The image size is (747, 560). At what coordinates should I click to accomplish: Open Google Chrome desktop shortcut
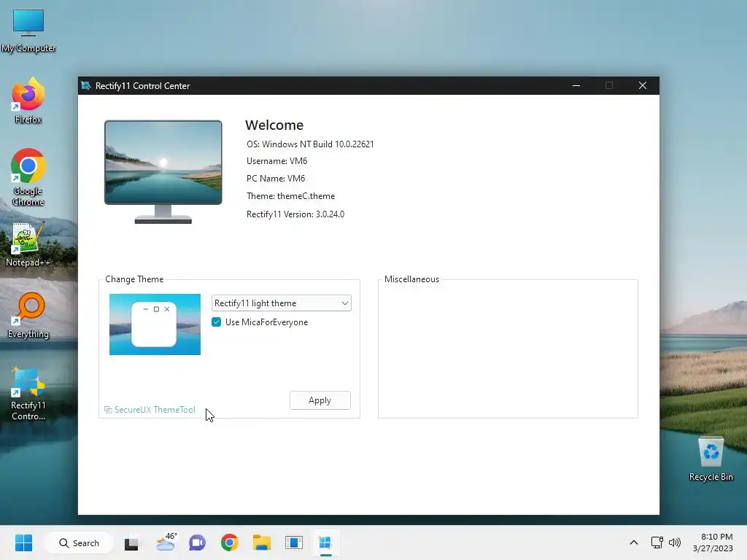pyautogui.click(x=28, y=177)
